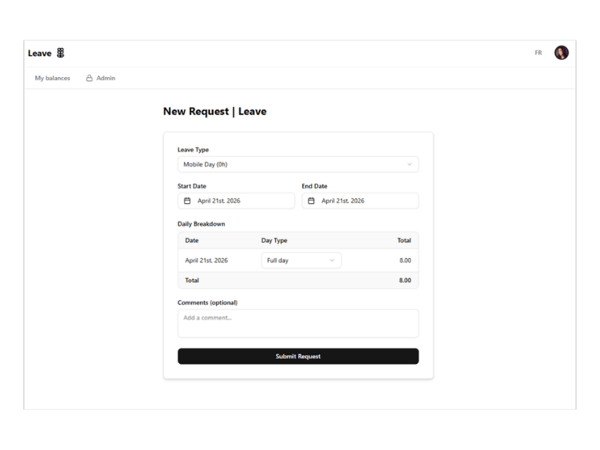Expand the Leave Type chevron arrow

click(409, 165)
